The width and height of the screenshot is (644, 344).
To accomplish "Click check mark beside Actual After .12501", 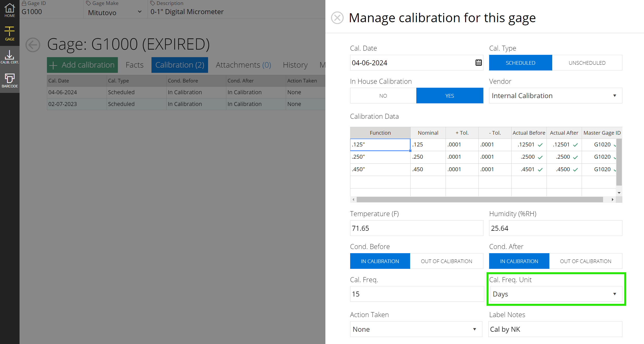I will 575,145.
